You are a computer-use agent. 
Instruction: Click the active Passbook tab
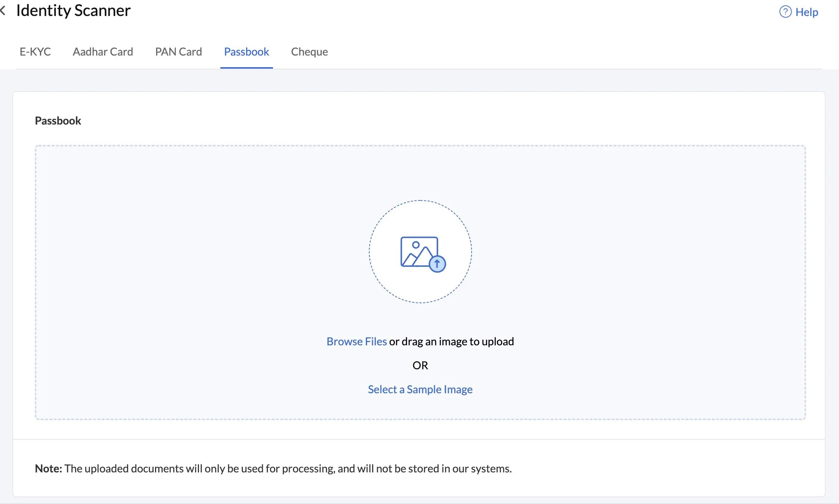click(247, 52)
